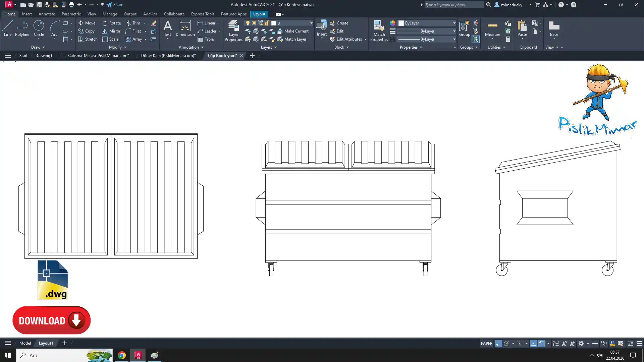Viewport: 644px width, 362px height.
Task: Toggle PAPER space mode button
Action: point(486,344)
